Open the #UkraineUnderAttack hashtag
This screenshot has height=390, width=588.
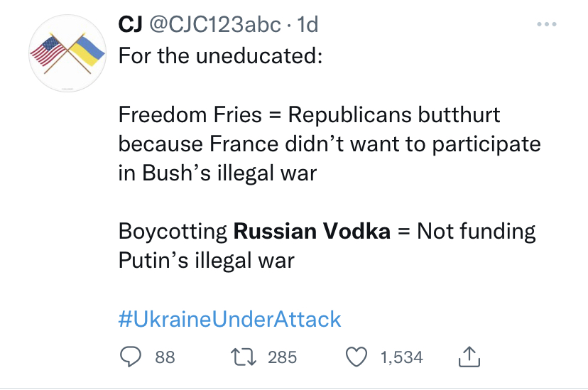coord(229,319)
